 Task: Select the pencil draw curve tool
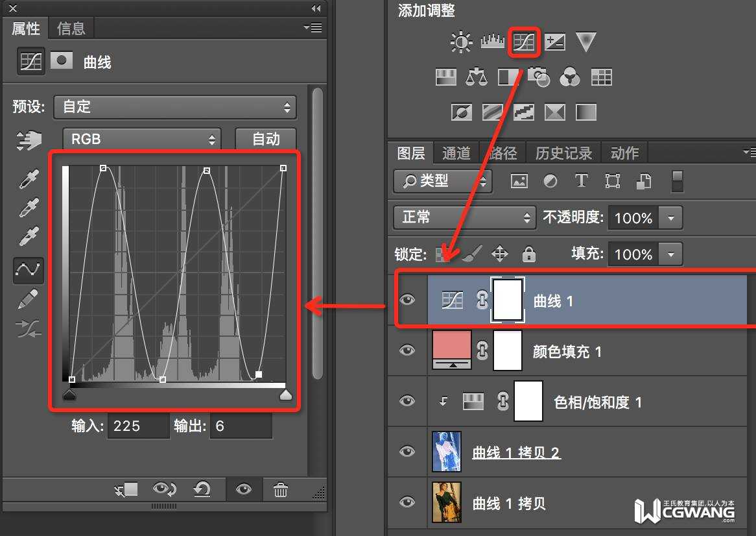tap(28, 299)
